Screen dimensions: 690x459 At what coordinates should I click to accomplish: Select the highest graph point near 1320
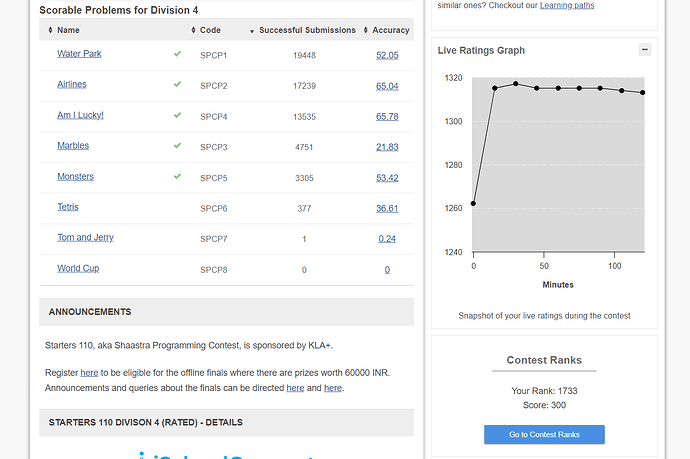coord(516,84)
